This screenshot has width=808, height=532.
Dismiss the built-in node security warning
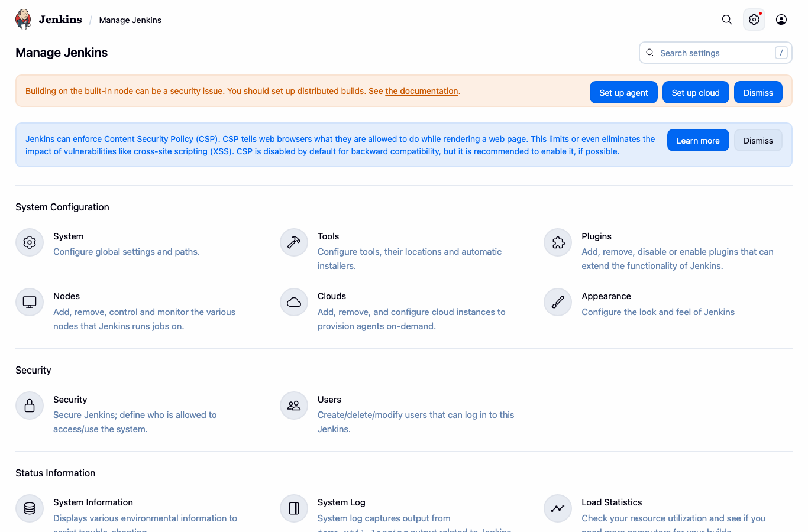click(x=758, y=92)
